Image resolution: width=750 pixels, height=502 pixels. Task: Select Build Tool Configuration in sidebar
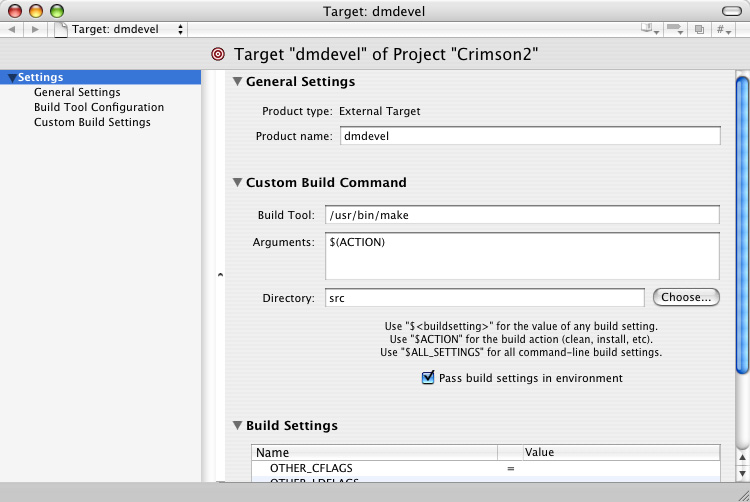click(99, 107)
